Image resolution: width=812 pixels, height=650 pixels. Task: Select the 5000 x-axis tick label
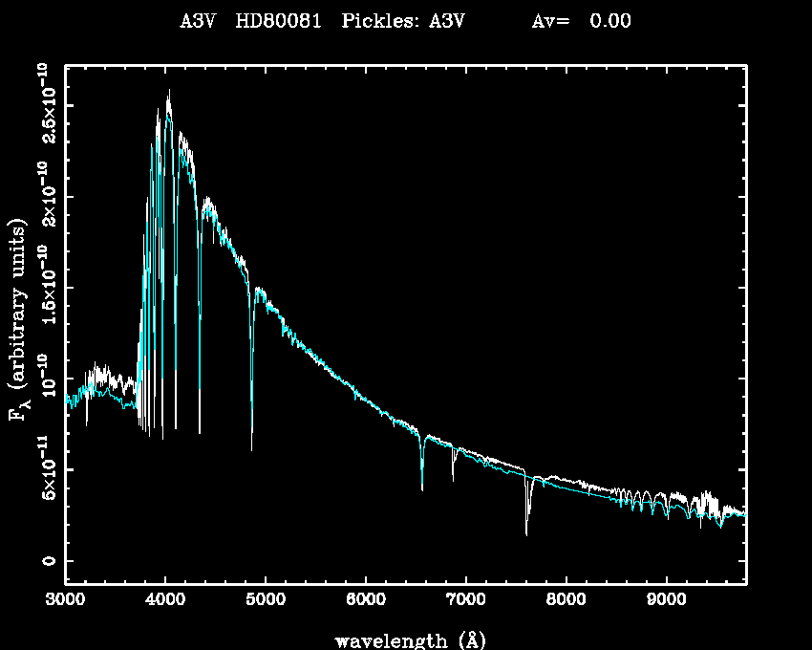point(265,600)
